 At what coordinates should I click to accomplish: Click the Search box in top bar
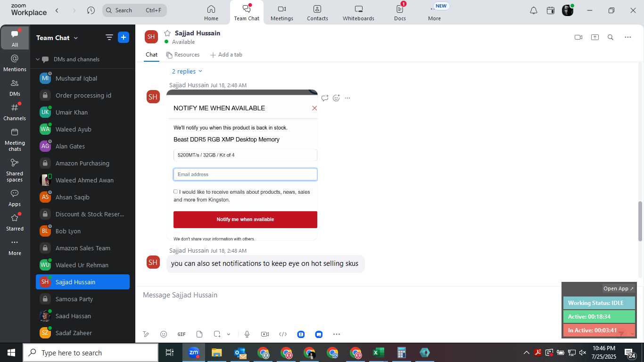(x=134, y=10)
